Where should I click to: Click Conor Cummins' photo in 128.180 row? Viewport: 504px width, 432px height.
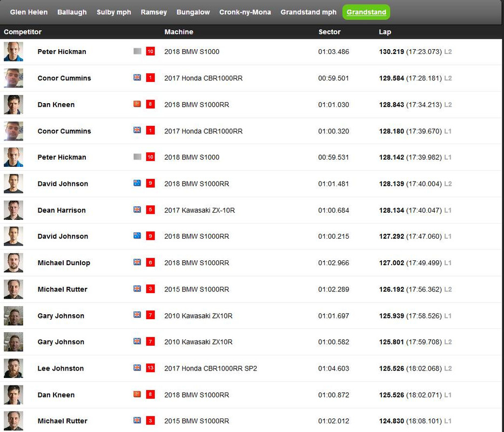tap(14, 131)
